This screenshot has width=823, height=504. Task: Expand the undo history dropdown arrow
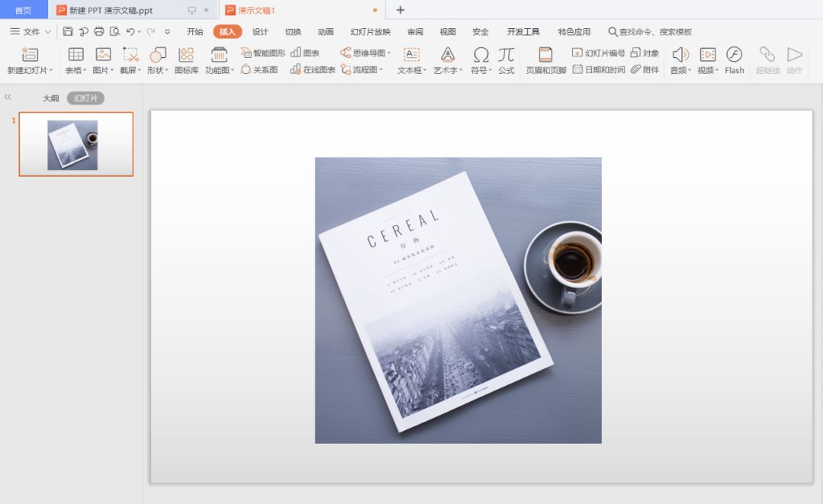pyautogui.click(x=139, y=32)
